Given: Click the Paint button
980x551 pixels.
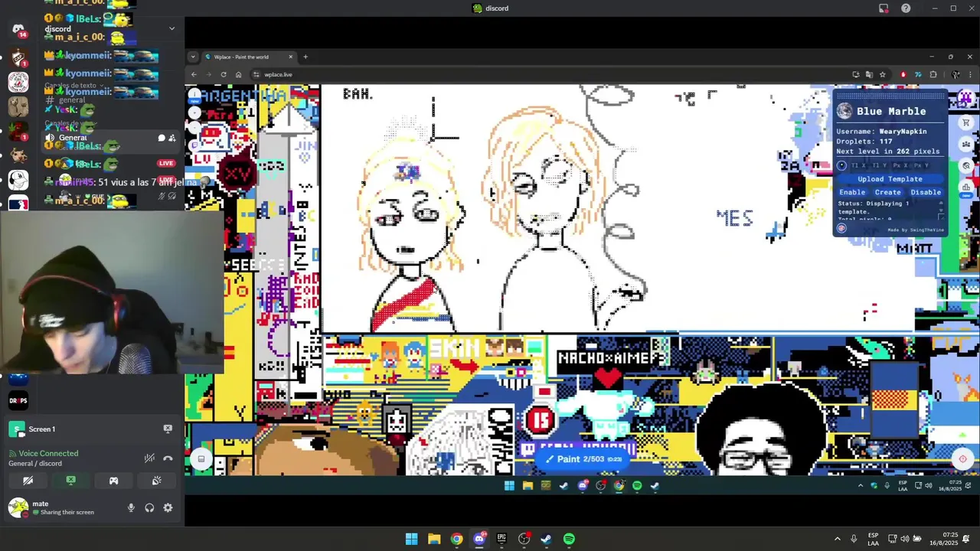Looking at the screenshot, I should pyautogui.click(x=585, y=459).
